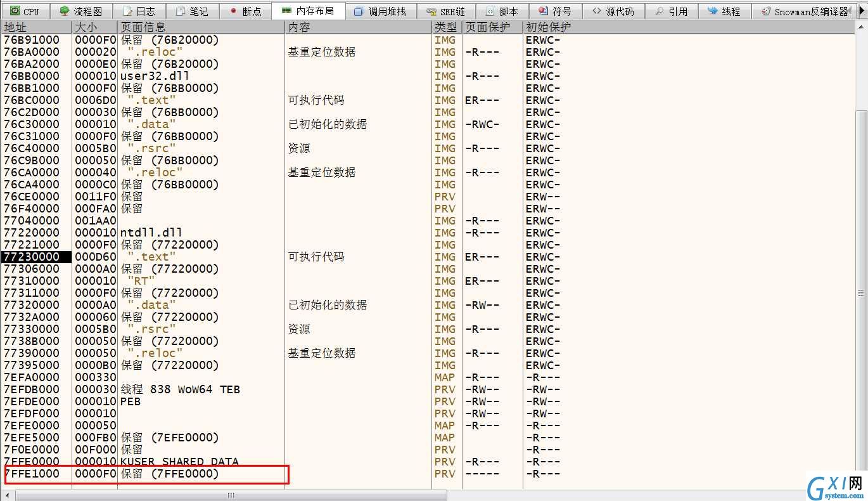
Task: Switch to the 源代码 source tab
Action: (613, 11)
